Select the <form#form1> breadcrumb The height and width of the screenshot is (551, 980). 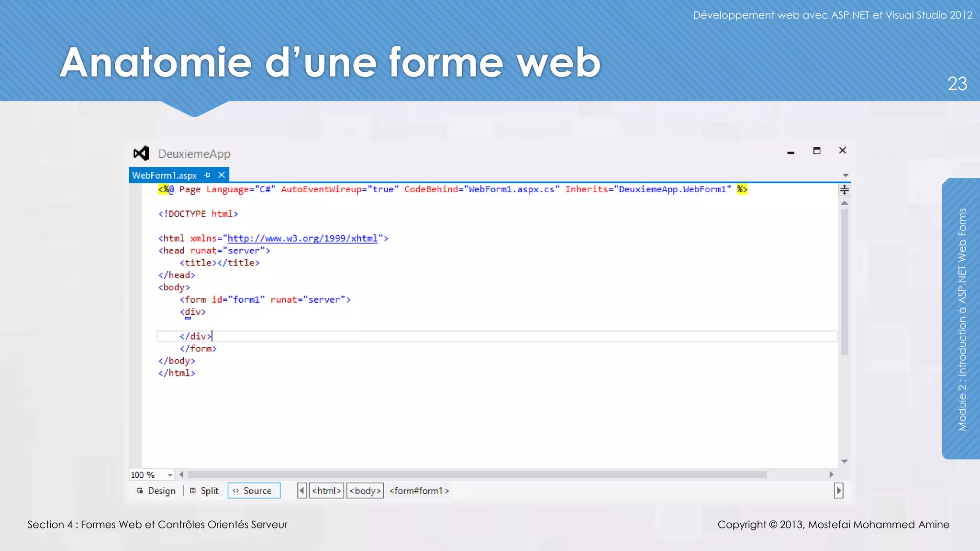419,491
